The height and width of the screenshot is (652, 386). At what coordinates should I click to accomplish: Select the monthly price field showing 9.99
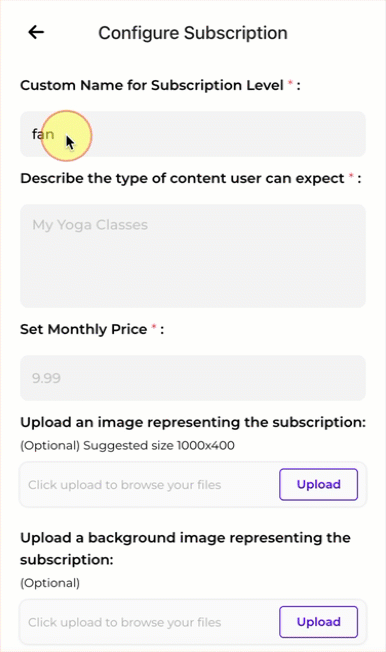pyautogui.click(x=193, y=378)
